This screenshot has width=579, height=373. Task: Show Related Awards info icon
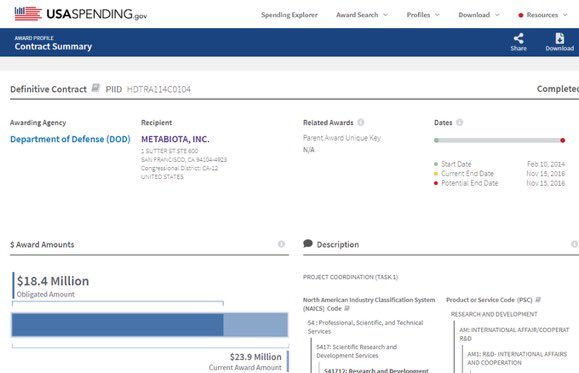[x=361, y=122]
